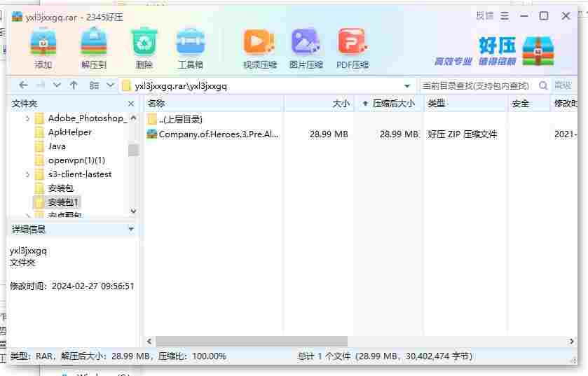Click the ..(上层目录) folder icon
The image size is (588, 376).
[x=152, y=120]
